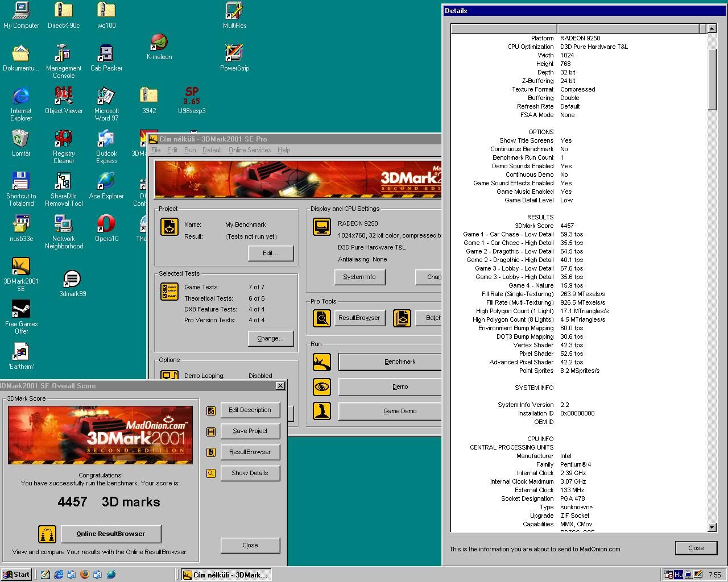Screen dimensions: 728x582
Task: Open Management Console icon
Action: tap(64, 61)
